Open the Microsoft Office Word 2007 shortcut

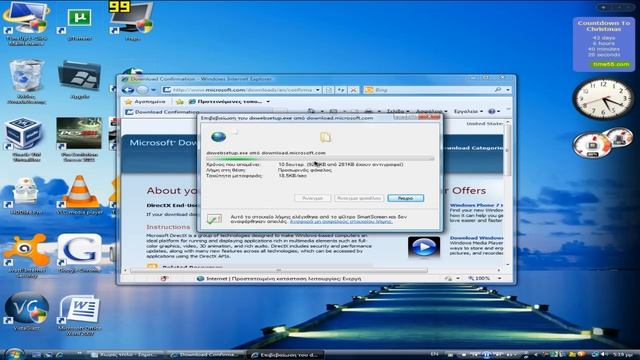click(79, 314)
